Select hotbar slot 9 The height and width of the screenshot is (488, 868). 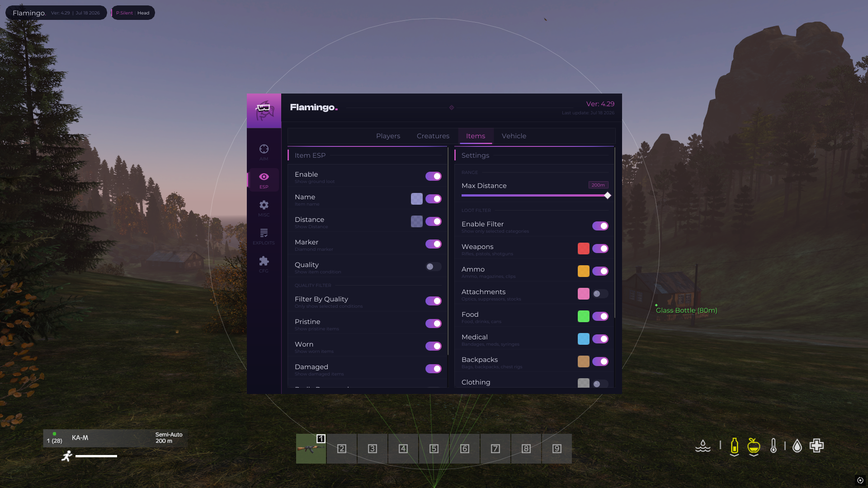tap(557, 449)
